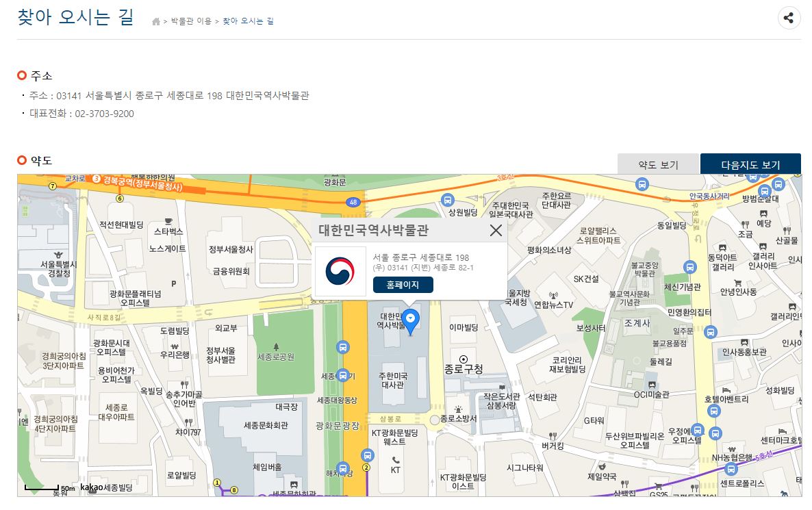Image resolution: width=812 pixels, height=510 pixels.
Task: Click the 로얄팰리스 스위트아파트 label
Action: click(598, 235)
